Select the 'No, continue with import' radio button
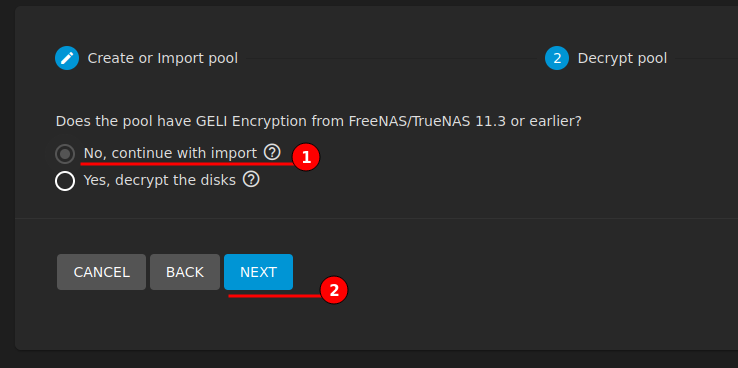Viewport: 738px width, 368px height. [65, 154]
